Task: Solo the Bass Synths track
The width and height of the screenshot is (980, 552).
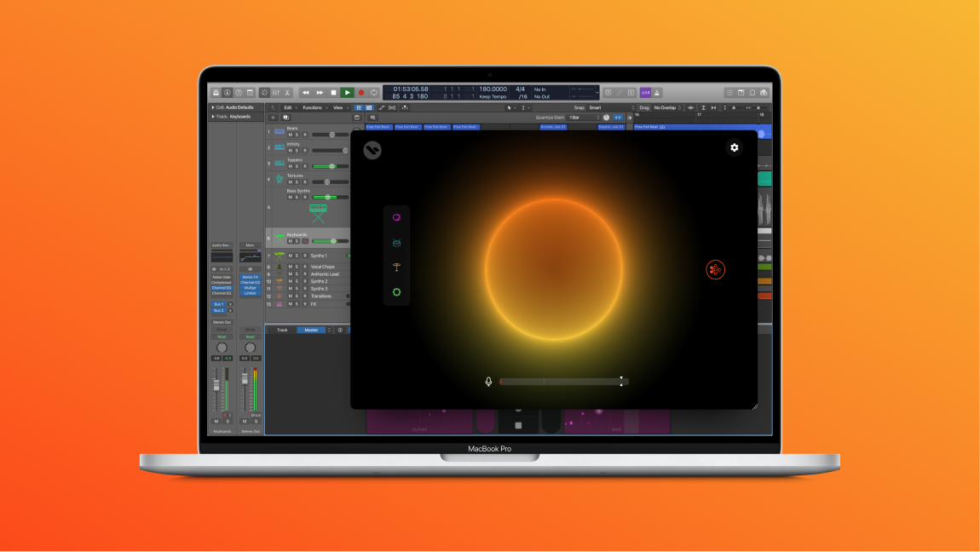Action: pyautogui.click(x=297, y=198)
